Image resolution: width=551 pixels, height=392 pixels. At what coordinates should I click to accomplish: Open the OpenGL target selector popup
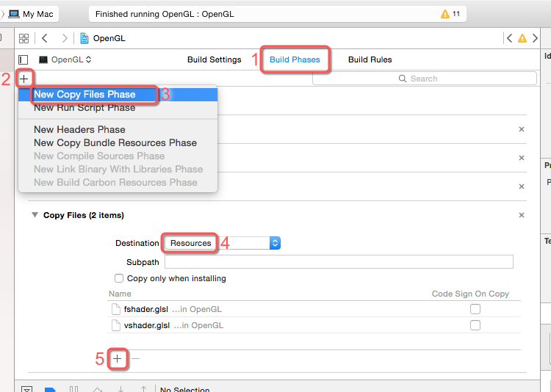[65, 59]
